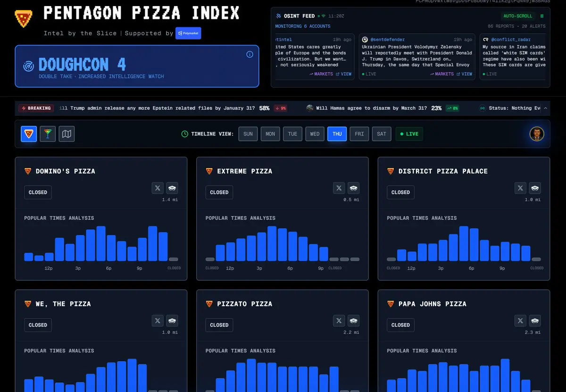Click the Timeline View clock icon
The width and height of the screenshot is (566, 392).
pos(185,134)
